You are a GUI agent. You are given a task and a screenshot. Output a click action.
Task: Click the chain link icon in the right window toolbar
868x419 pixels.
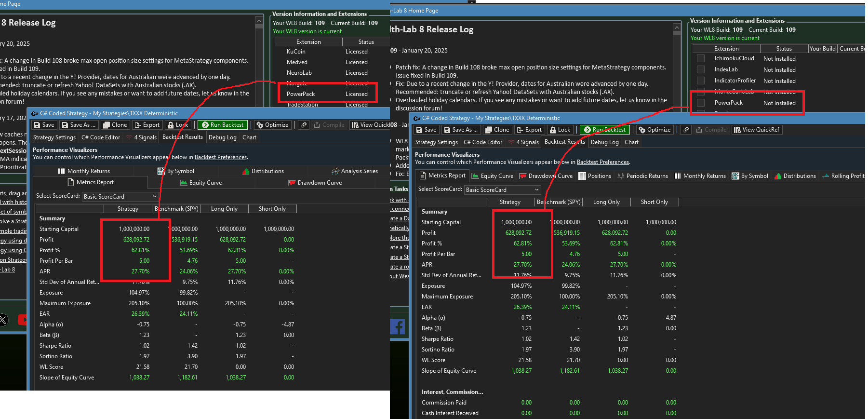[686, 130]
